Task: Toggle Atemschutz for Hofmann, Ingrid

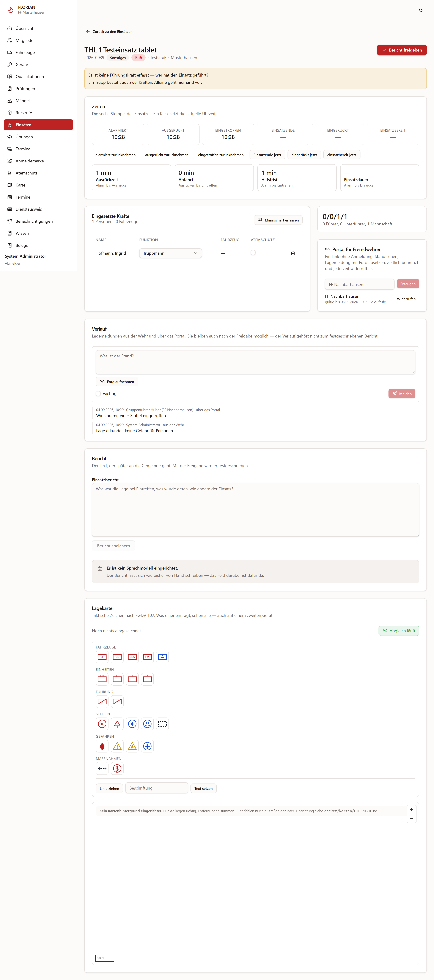Action: 253,253
